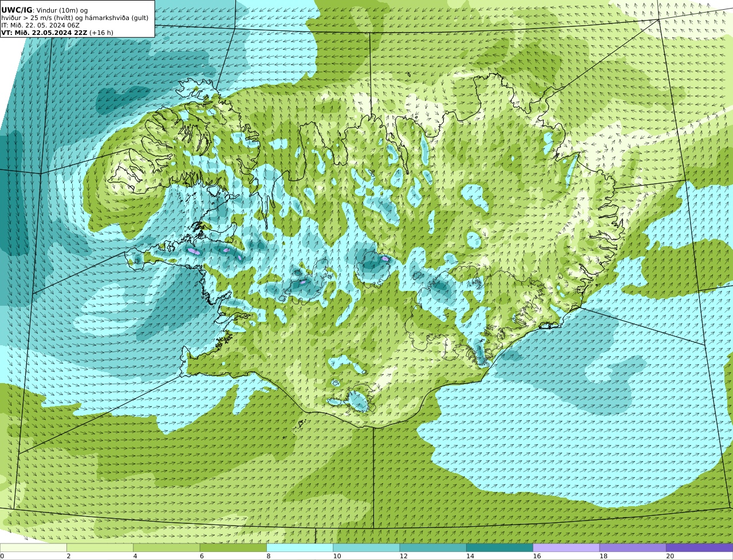Click the medium teal 12–14 legend swatch
The image size is (733, 560).
pyautogui.click(x=433, y=547)
